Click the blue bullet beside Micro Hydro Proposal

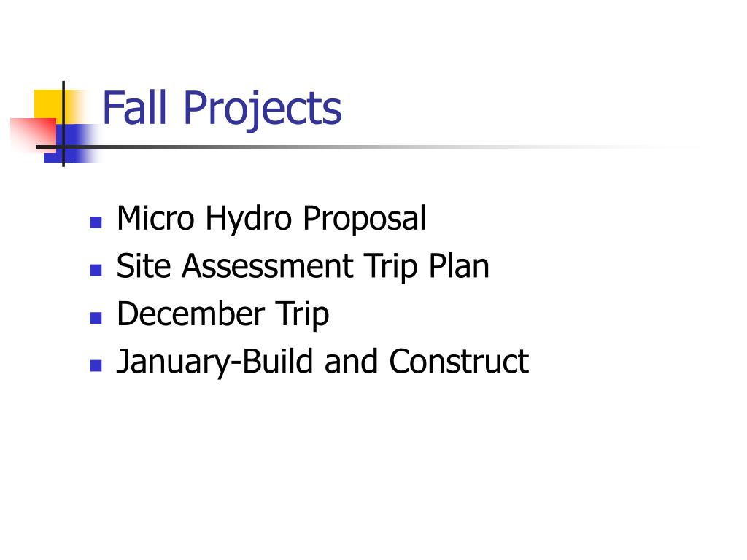click(96, 222)
